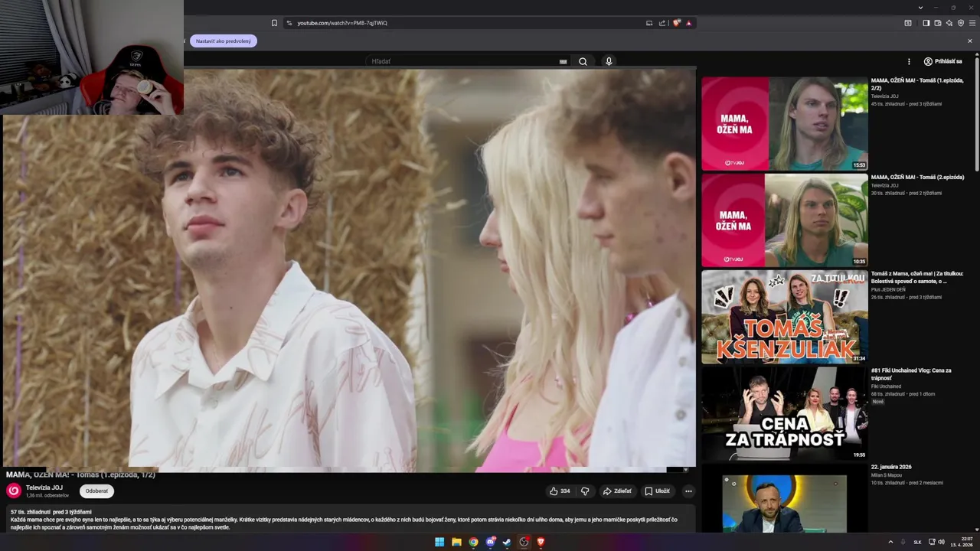Open more actions menu beside 'Uložiť'
Viewport: 980px width, 551px height.
688,491
